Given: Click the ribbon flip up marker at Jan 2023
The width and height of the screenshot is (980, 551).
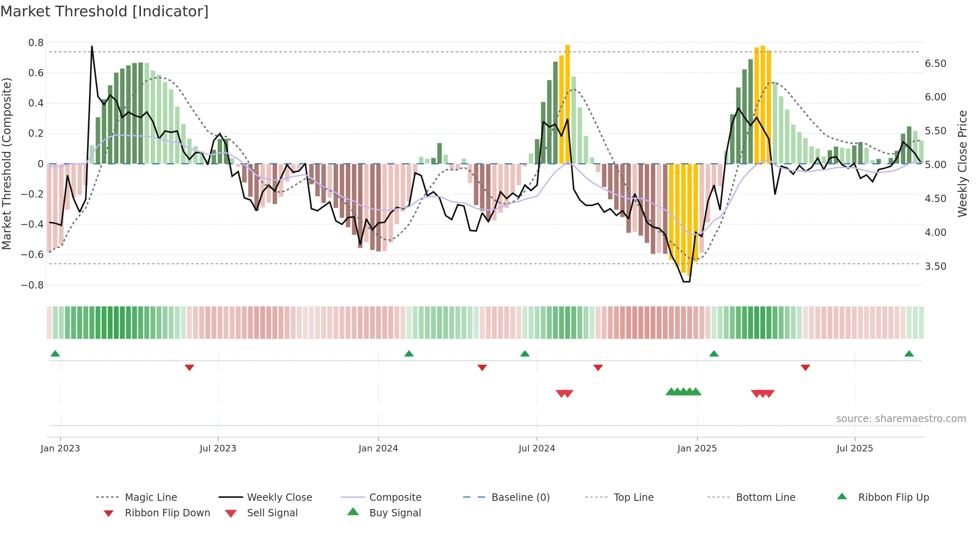Looking at the screenshot, I should pos(55,353).
